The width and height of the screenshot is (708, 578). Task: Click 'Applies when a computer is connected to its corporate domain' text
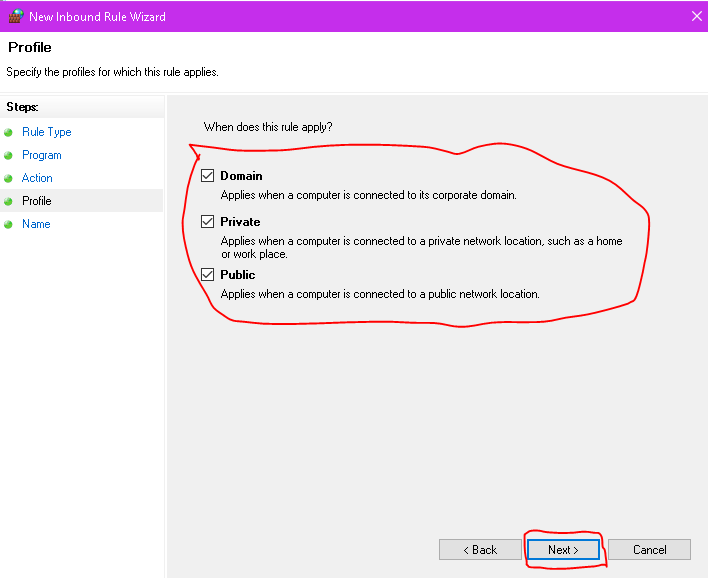368,195
